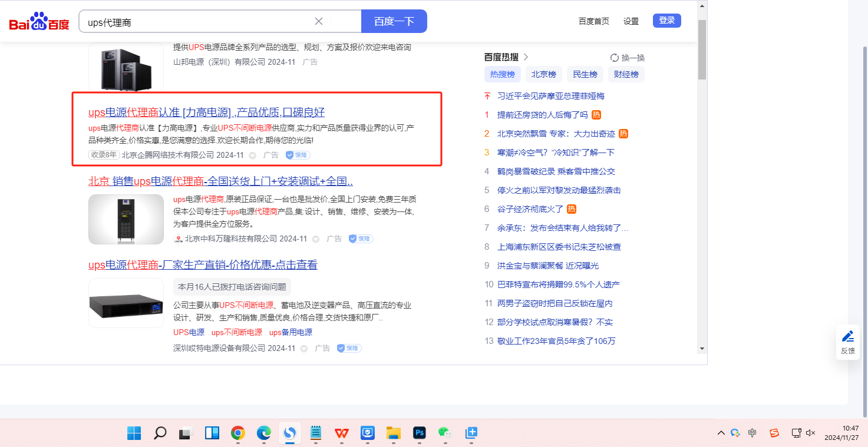Click the search input containing ups代理商
868x447 pixels.
click(x=197, y=22)
